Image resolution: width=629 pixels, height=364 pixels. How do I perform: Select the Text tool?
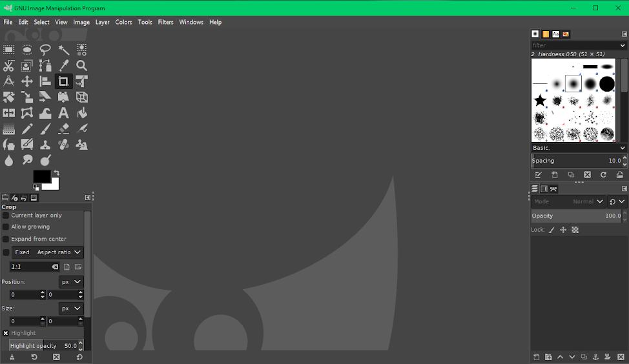63,113
